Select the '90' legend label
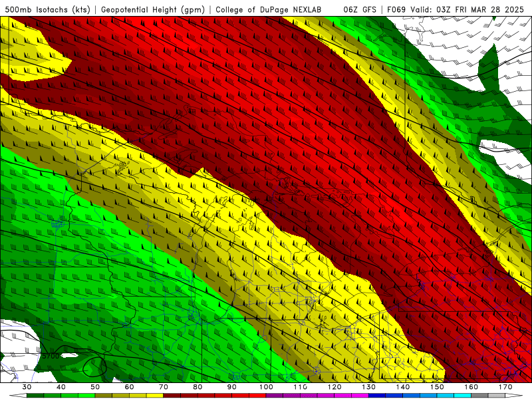The image size is (532, 399). click(x=232, y=387)
